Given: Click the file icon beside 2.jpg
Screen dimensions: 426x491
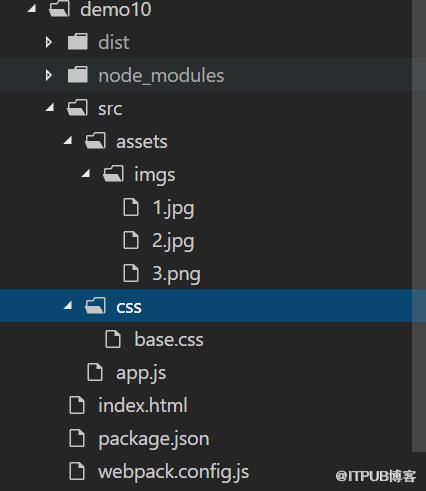Looking at the screenshot, I should coord(131,240).
